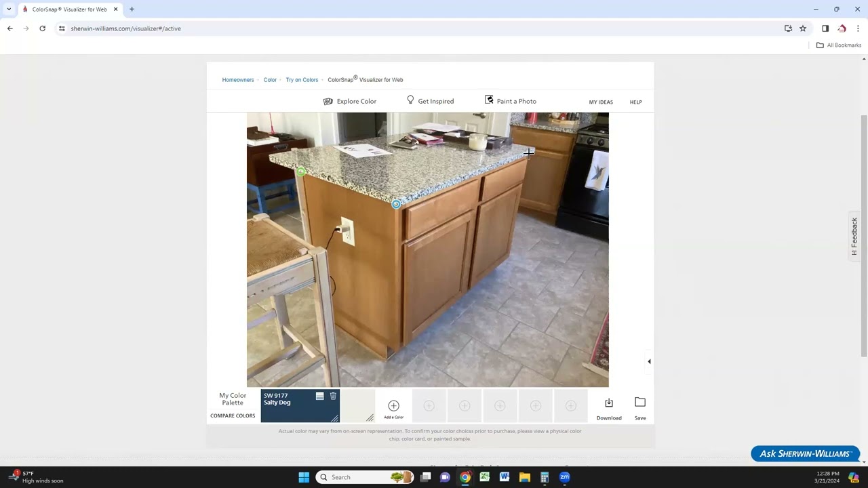This screenshot has width=868, height=488.
Task: Select the off-white palette swatch
Action: [x=357, y=405]
